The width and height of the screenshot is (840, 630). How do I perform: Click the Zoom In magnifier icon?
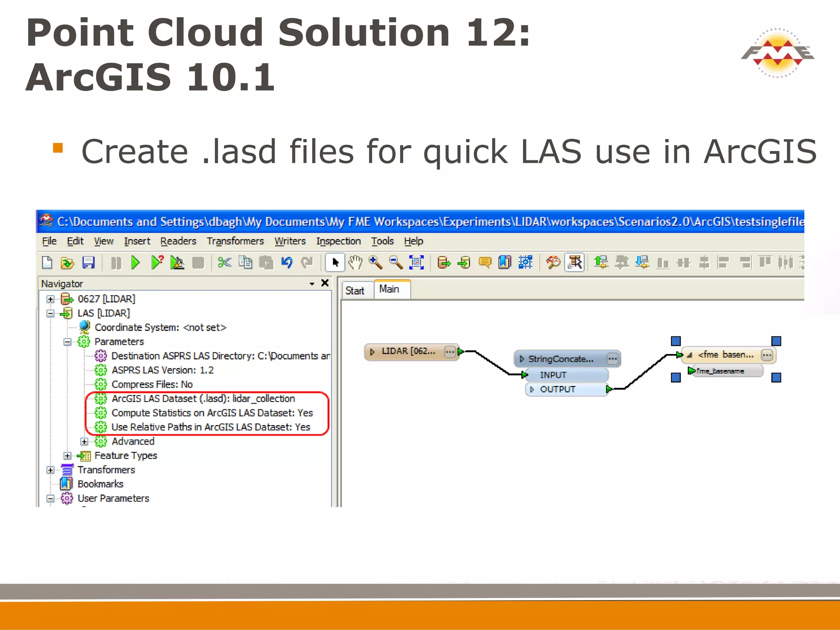(x=376, y=262)
